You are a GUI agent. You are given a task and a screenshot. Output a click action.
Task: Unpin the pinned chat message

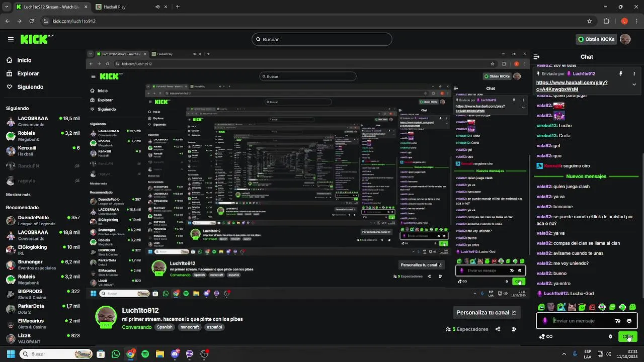[621, 74]
